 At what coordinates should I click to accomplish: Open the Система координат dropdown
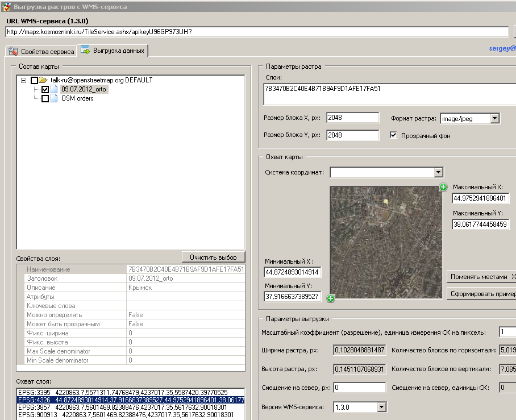click(438, 172)
